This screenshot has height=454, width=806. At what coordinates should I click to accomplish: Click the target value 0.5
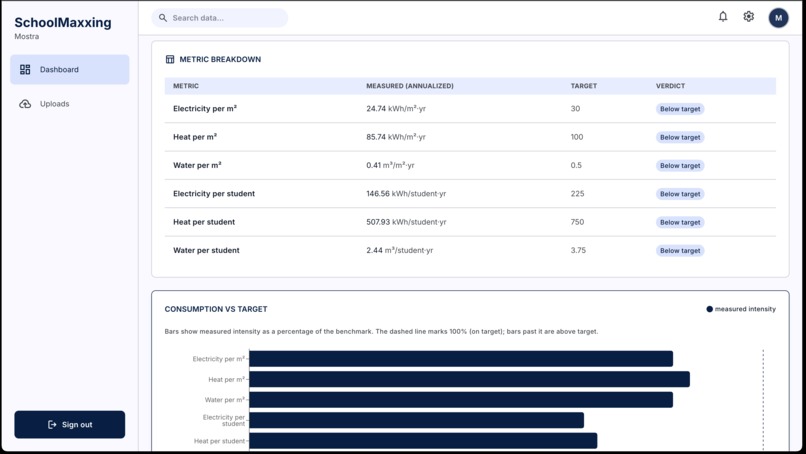tap(576, 165)
